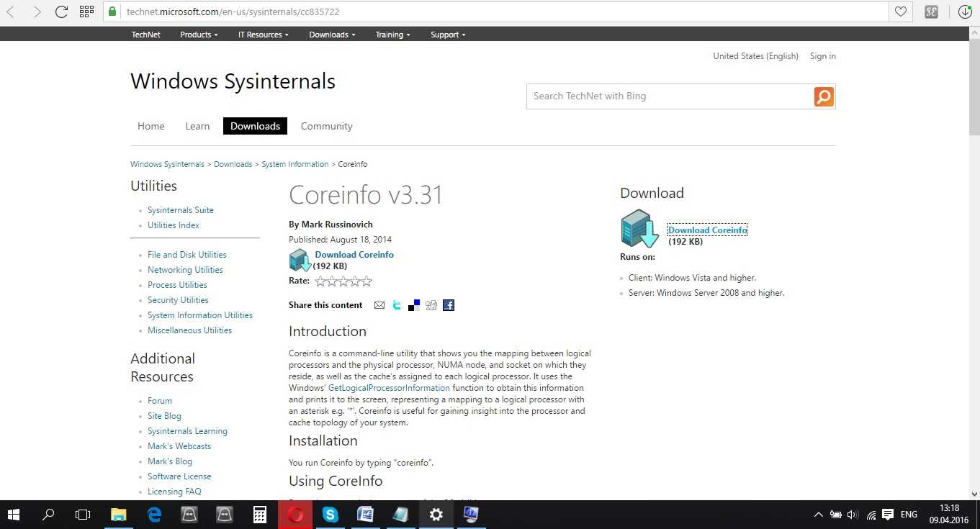980x529 pixels.
Task: Open the ENG input language indicator
Action: point(909,515)
